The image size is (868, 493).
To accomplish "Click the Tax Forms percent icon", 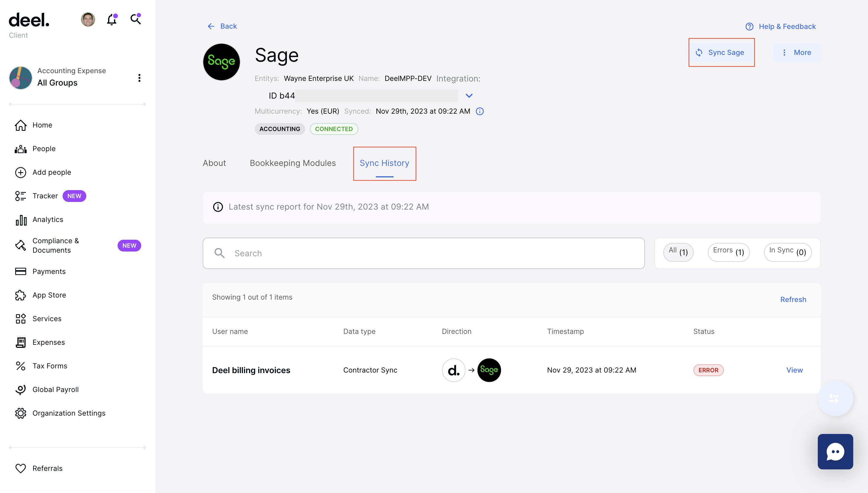I will pos(21,366).
